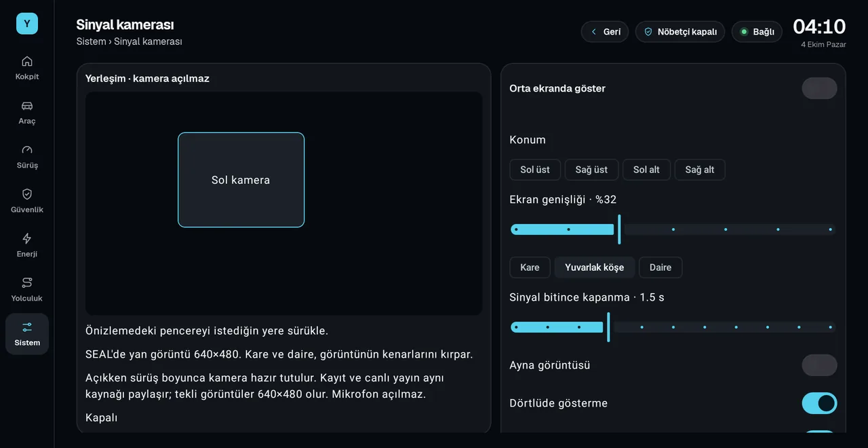Click the shield icon in Nöbetçi kapalı
868x448 pixels.
click(x=648, y=32)
